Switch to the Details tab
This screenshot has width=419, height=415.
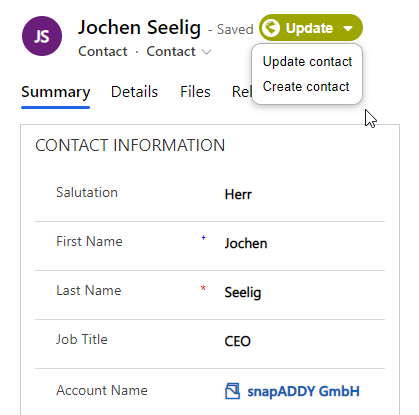[x=134, y=92]
